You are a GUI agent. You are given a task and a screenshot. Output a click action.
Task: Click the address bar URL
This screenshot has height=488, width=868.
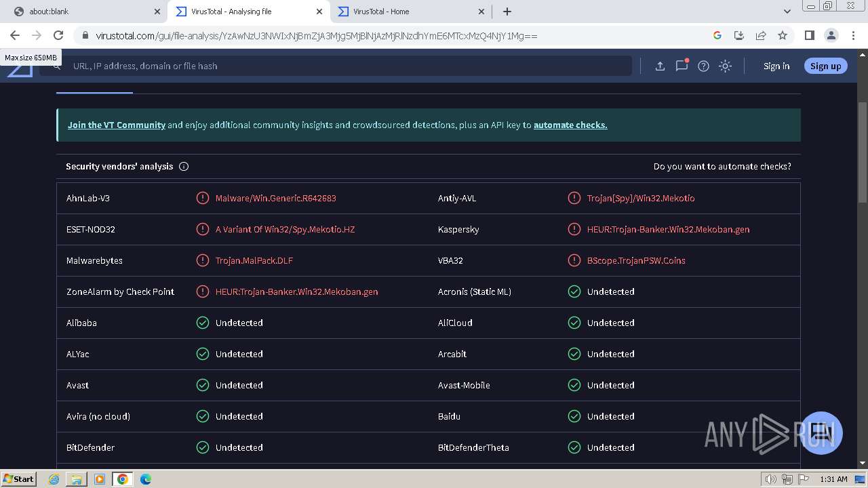point(317,36)
